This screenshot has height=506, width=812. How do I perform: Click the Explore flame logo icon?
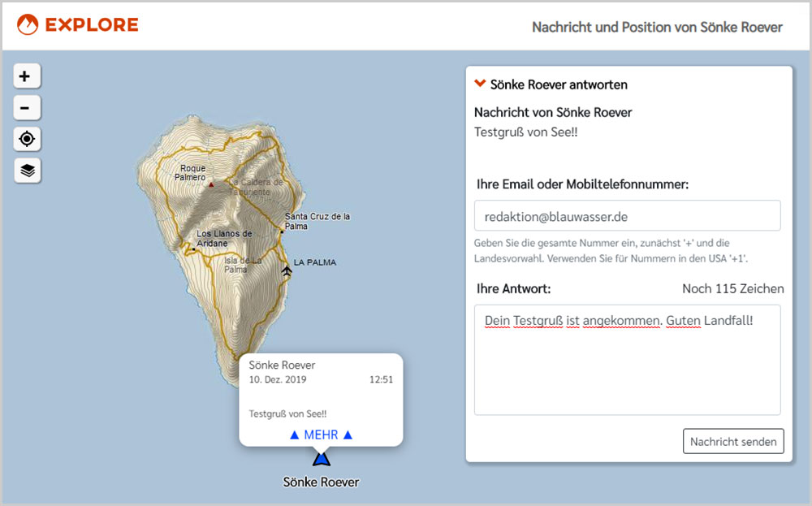(28, 25)
